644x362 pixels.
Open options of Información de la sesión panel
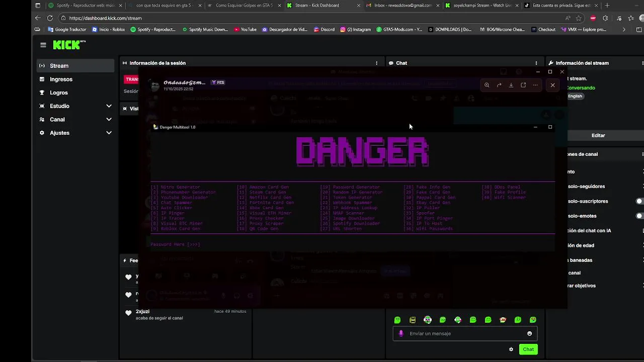[376, 63]
